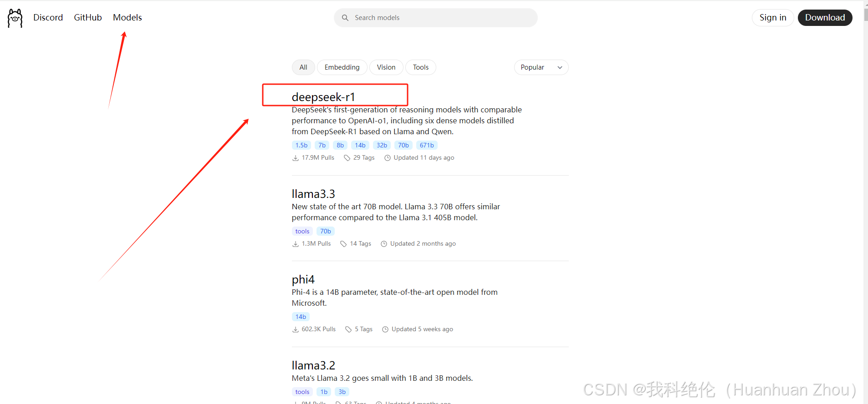Click 'Updated 5 weeks ago' text
The image size is (868, 404).
[422, 329]
